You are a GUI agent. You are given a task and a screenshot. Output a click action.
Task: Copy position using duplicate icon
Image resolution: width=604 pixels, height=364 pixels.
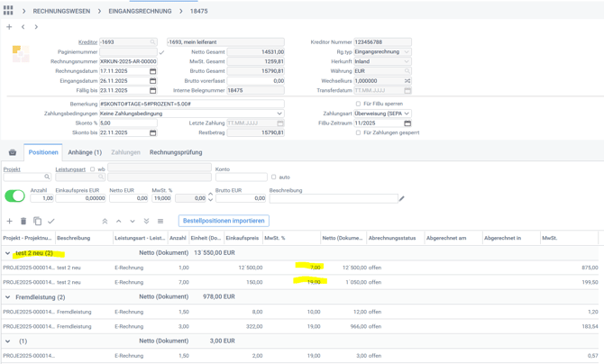[x=37, y=221]
